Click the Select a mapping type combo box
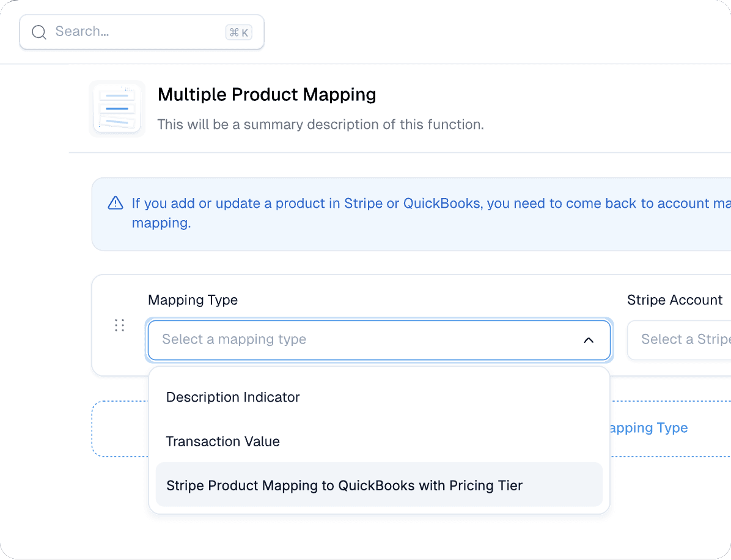The width and height of the screenshot is (731, 560). click(379, 340)
